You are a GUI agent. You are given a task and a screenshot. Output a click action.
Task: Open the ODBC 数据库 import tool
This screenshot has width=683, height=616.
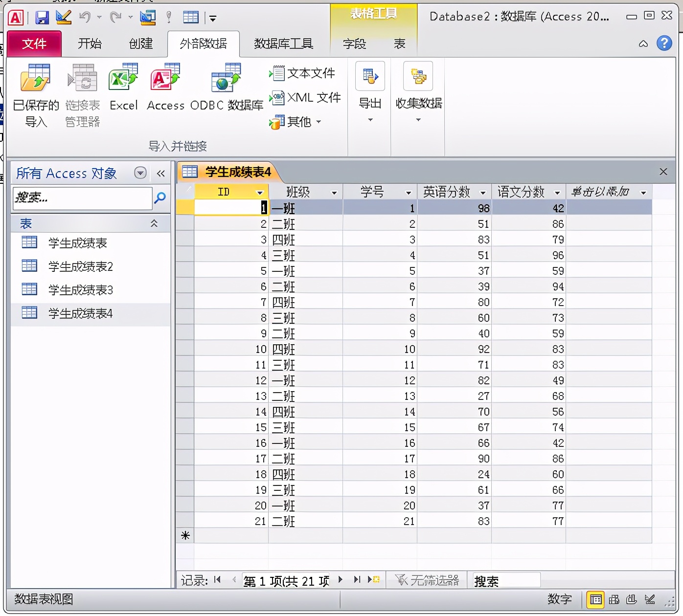[226, 90]
